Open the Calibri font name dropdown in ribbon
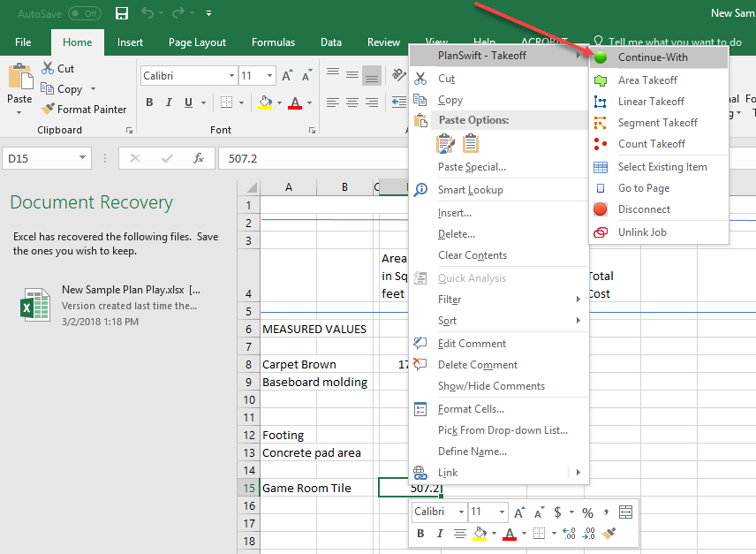756x554 pixels. [x=231, y=76]
